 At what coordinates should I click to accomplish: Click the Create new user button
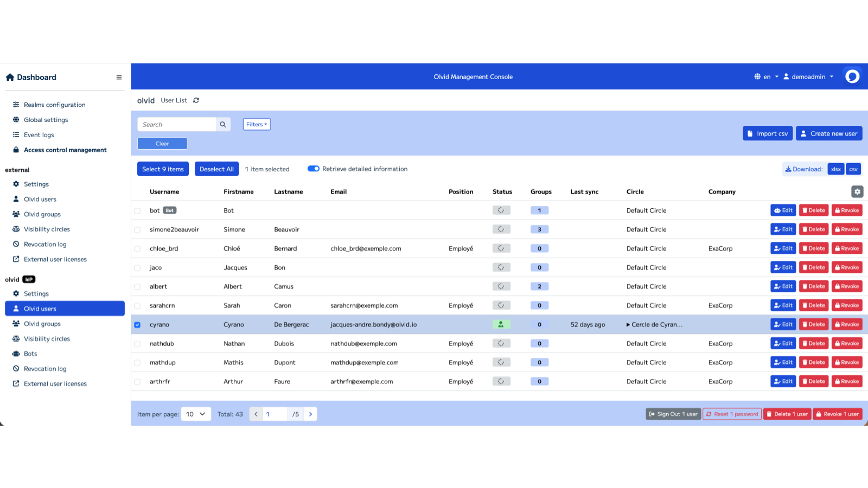[828, 133]
